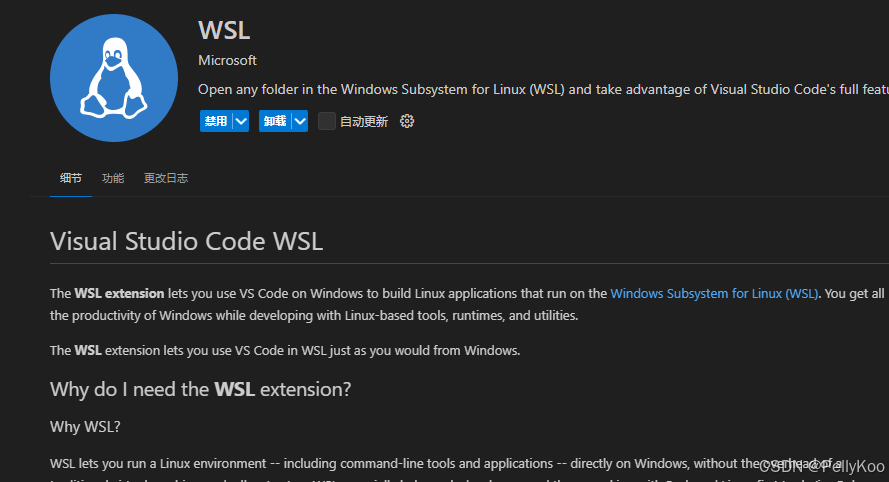Click the 'Why WSL?' subheading
The height and width of the screenshot is (482, 889).
pos(85,426)
